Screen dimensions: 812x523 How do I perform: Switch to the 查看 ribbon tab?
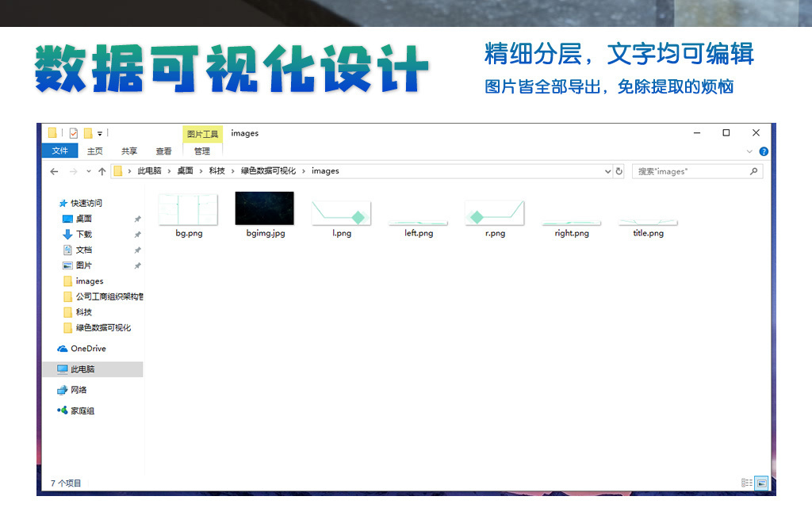click(x=163, y=151)
